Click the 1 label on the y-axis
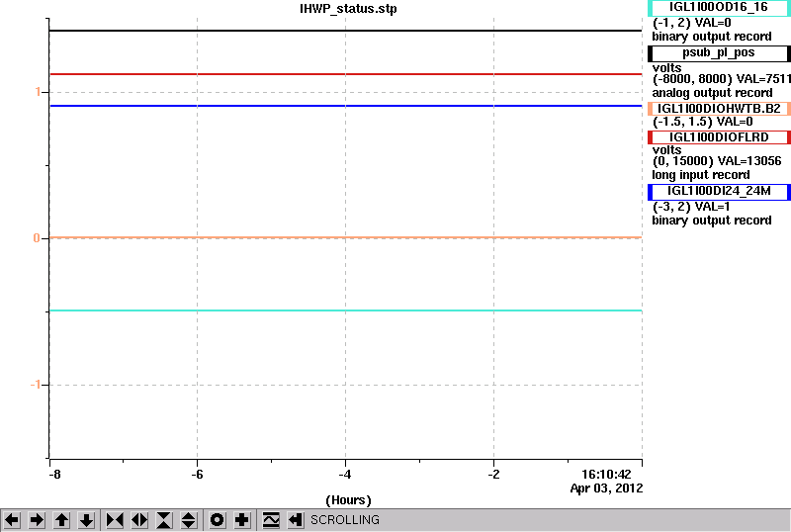The height and width of the screenshot is (532, 791). point(38,92)
